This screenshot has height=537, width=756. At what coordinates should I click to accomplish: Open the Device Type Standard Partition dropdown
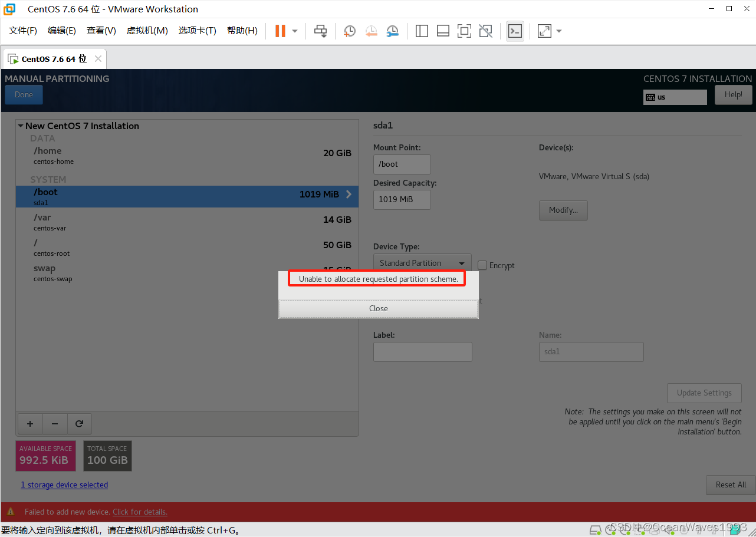pyautogui.click(x=422, y=263)
